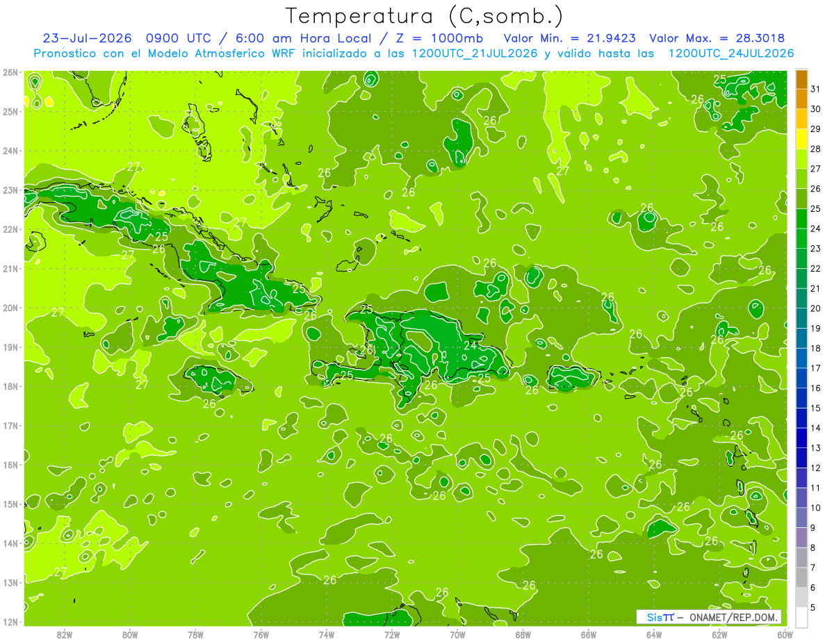This screenshot has width=834, height=644.
Task: Click the longitude axis label '76W'
Action: 261,634
